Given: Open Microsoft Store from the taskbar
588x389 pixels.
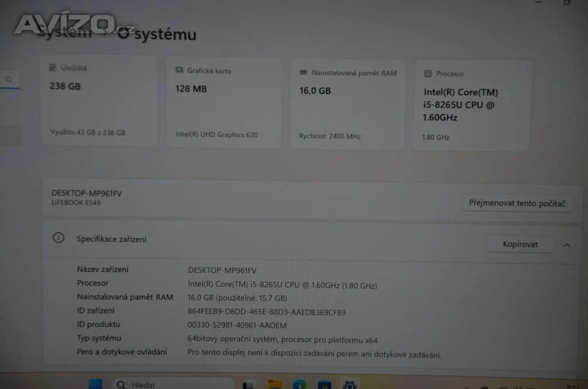Looking at the screenshot, I should pos(324,385).
